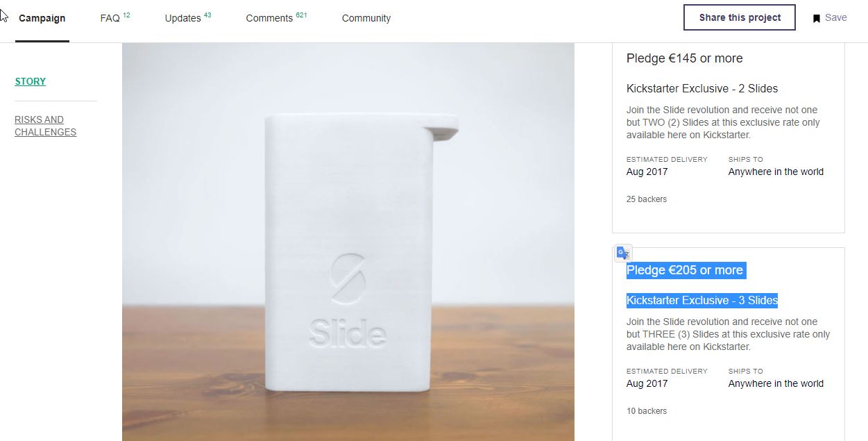Click the bookmark icon beside Save
The image size is (868, 441).
[817, 18]
